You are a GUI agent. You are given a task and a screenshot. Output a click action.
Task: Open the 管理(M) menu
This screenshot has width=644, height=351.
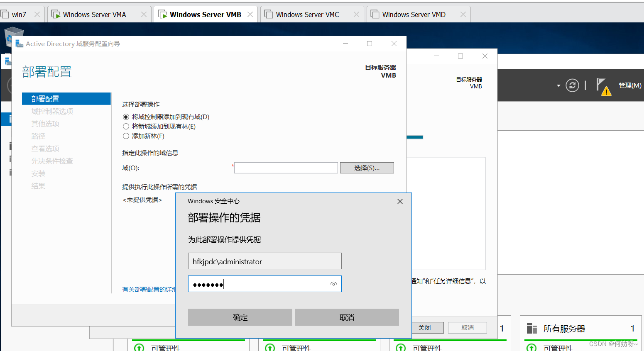coord(630,85)
